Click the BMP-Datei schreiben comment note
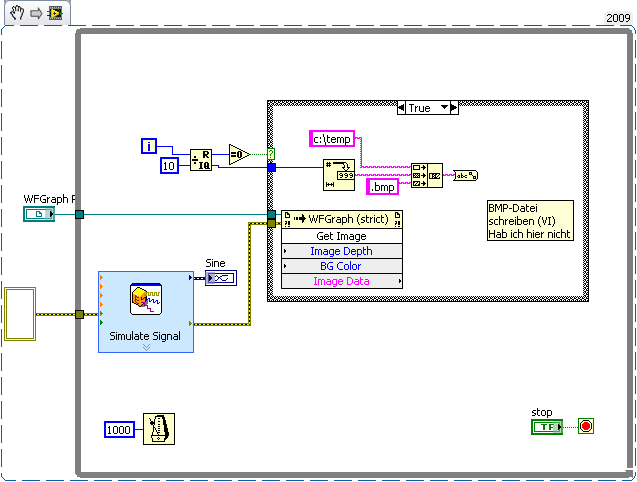The width and height of the screenshot is (637, 482). tap(530, 221)
